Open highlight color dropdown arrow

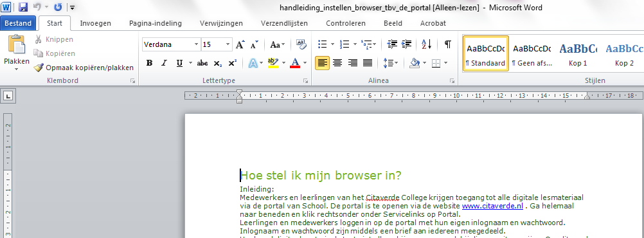(x=283, y=63)
